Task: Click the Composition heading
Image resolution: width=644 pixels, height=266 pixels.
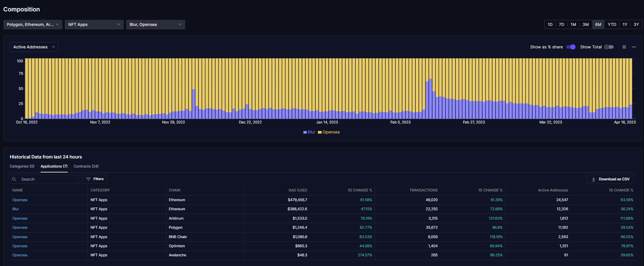Action: [x=22, y=9]
